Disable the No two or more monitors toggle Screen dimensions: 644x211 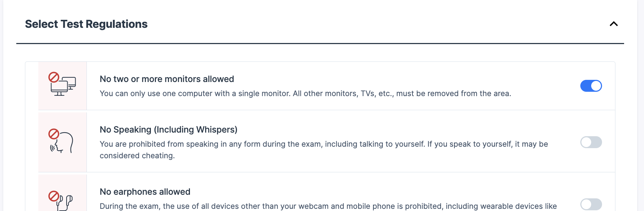pos(591,86)
